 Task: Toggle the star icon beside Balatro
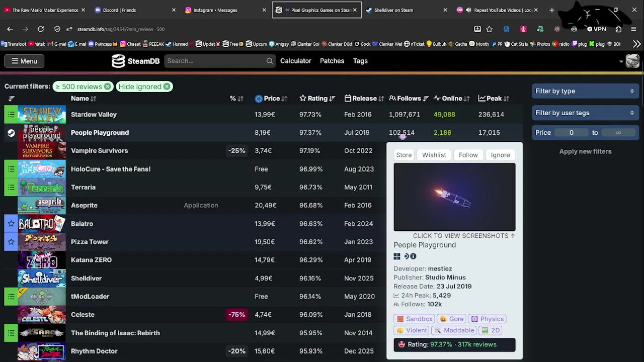point(11,224)
